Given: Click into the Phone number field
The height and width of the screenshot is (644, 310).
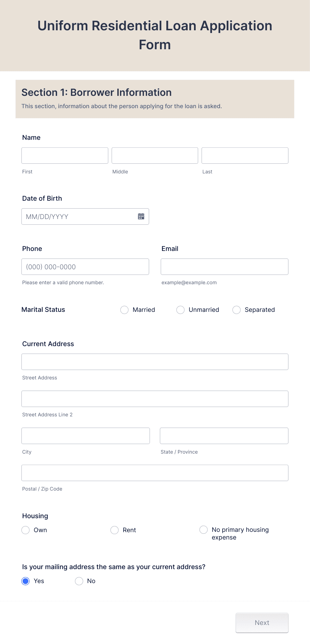Looking at the screenshot, I should 85,266.
